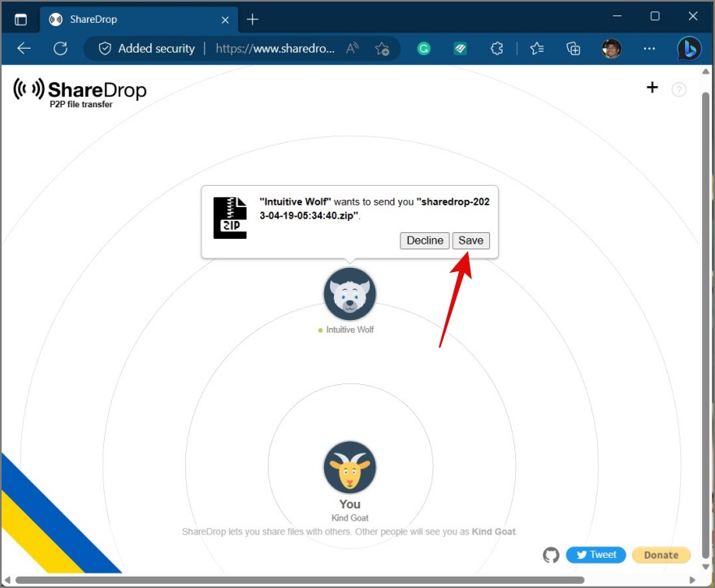This screenshot has width=715, height=588.
Task: Open the ShareDrop logo home link
Action: point(80,93)
